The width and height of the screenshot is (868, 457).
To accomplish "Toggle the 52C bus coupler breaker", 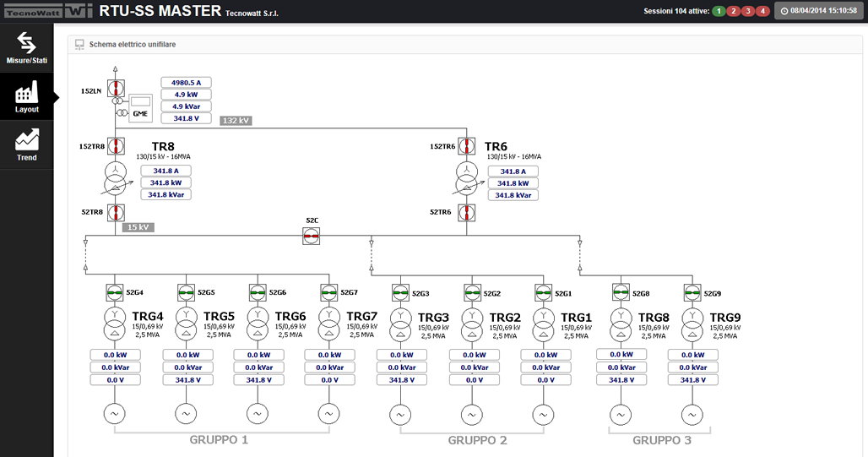I will (x=312, y=237).
